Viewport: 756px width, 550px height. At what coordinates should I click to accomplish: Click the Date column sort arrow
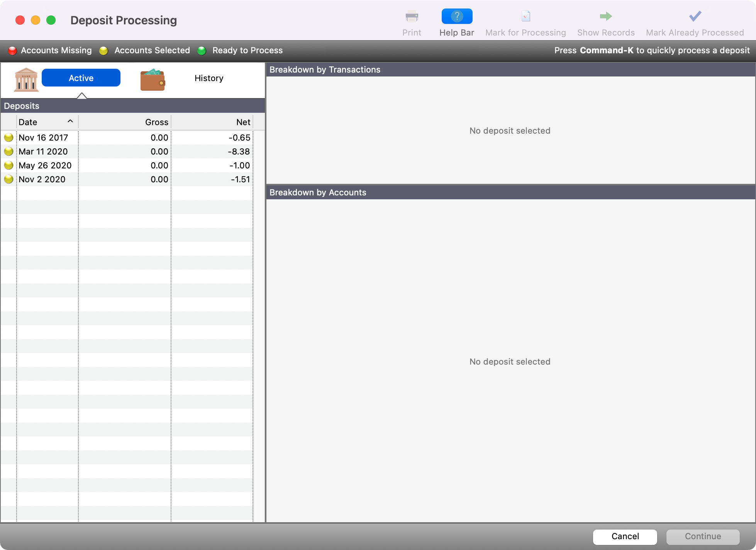(70, 121)
